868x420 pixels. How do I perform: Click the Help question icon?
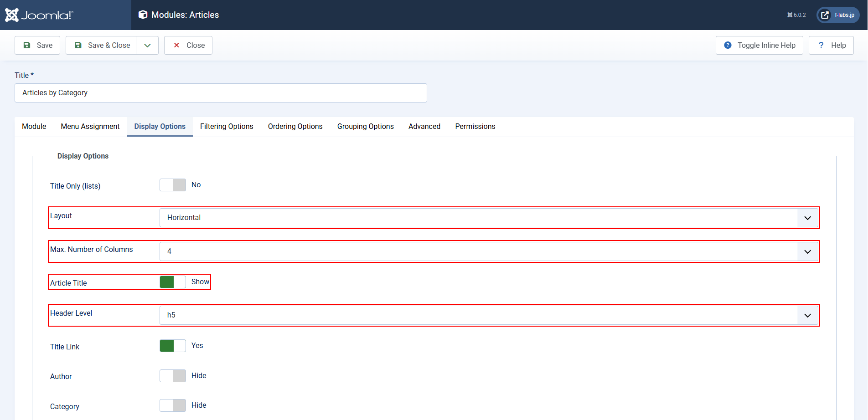pyautogui.click(x=821, y=45)
